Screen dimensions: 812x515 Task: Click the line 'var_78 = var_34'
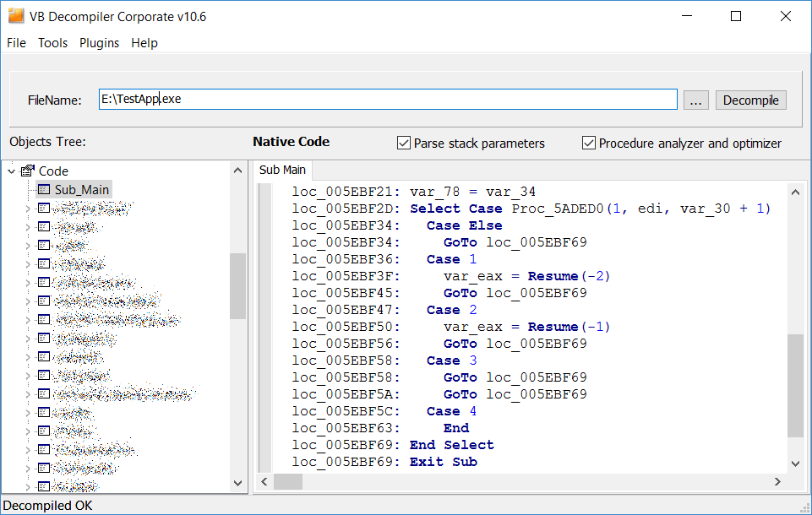414,192
